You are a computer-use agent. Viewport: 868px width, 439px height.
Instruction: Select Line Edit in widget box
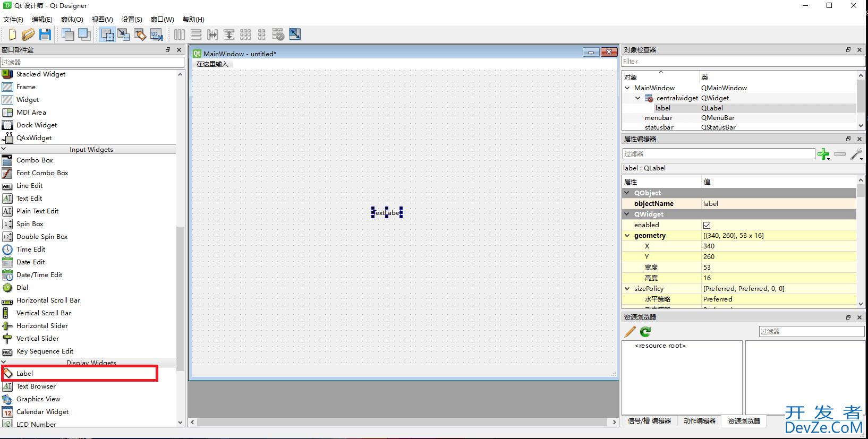pos(88,186)
